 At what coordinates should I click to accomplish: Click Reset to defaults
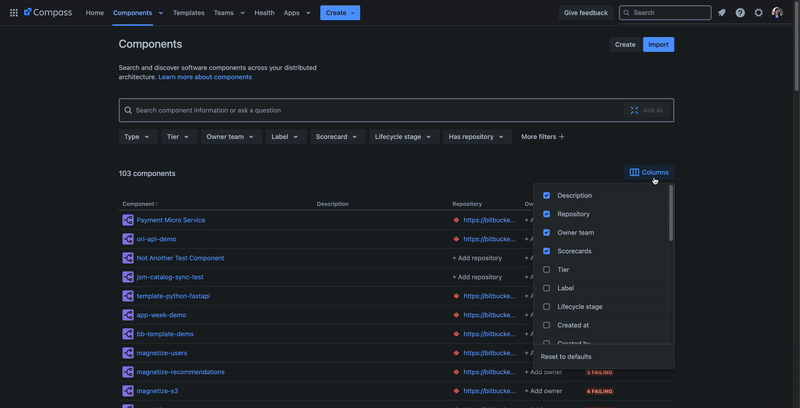pos(566,356)
